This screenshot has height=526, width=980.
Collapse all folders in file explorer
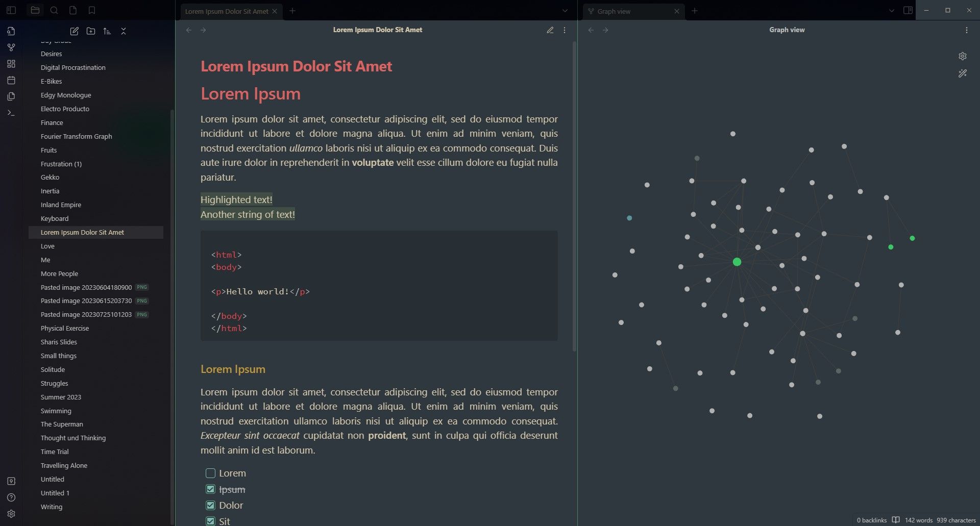tap(123, 31)
